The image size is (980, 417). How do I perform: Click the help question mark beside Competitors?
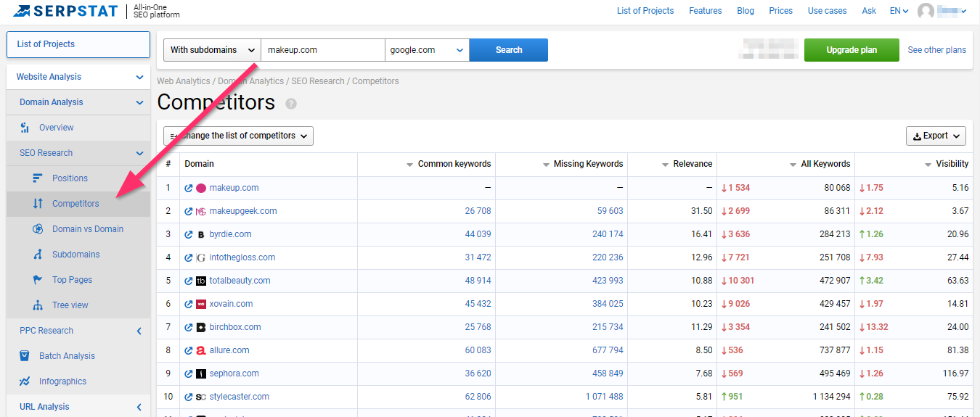[291, 104]
